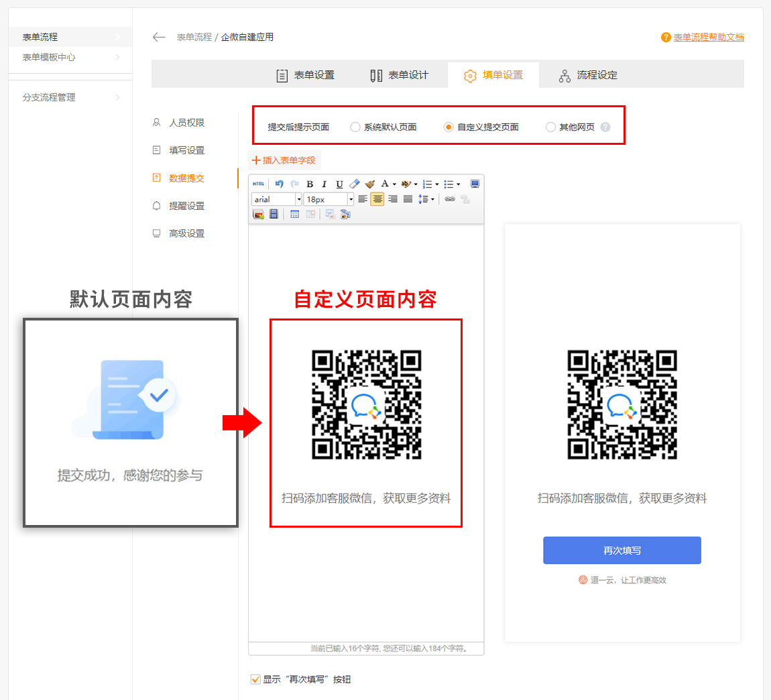Undo the last edit in the editor
This screenshot has width=771, height=700.
[x=280, y=184]
